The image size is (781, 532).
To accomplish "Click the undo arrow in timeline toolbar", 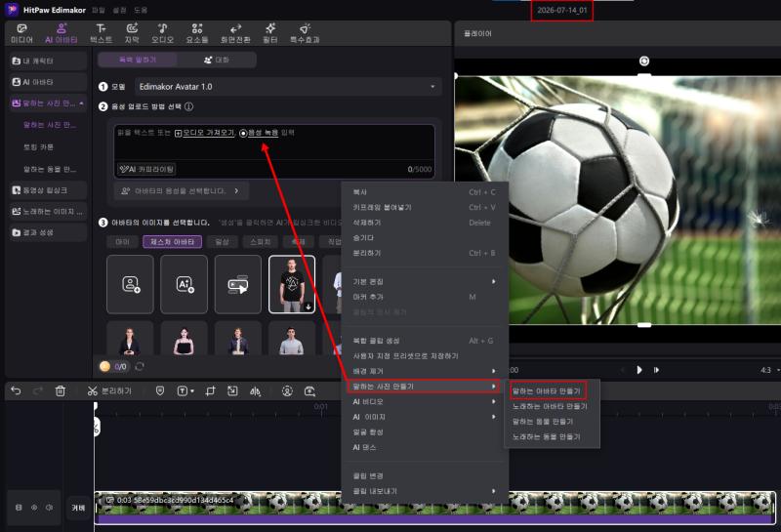I will click(x=16, y=391).
